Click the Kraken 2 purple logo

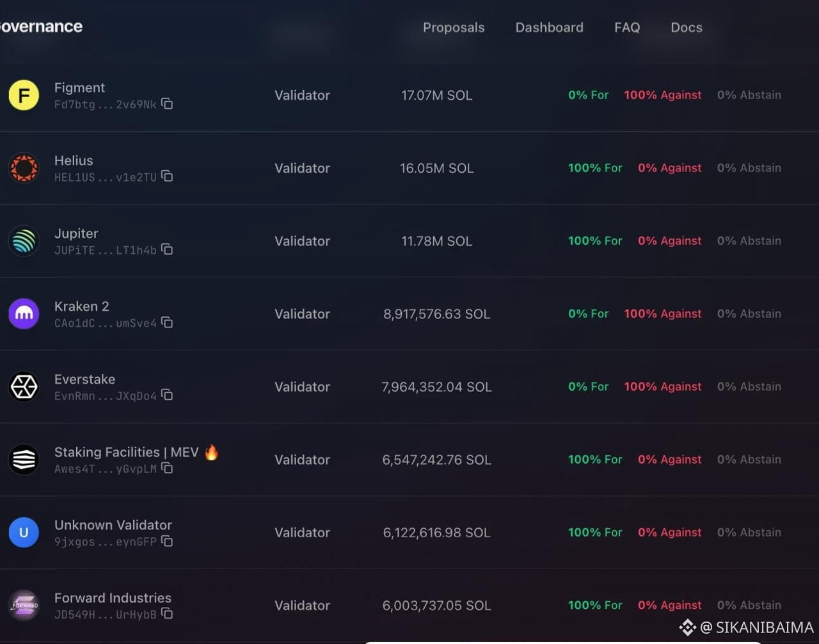[x=24, y=314]
